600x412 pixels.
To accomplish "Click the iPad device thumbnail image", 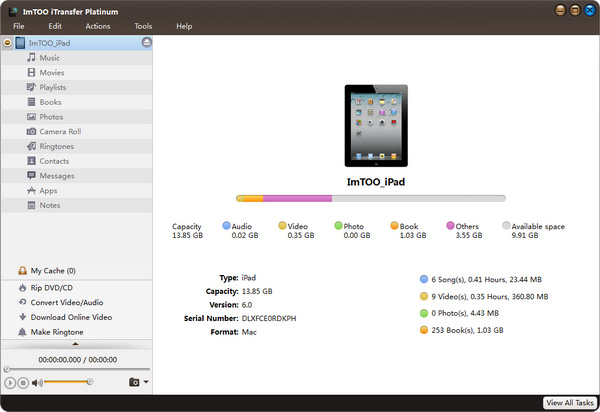I will click(x=376, y=126).
